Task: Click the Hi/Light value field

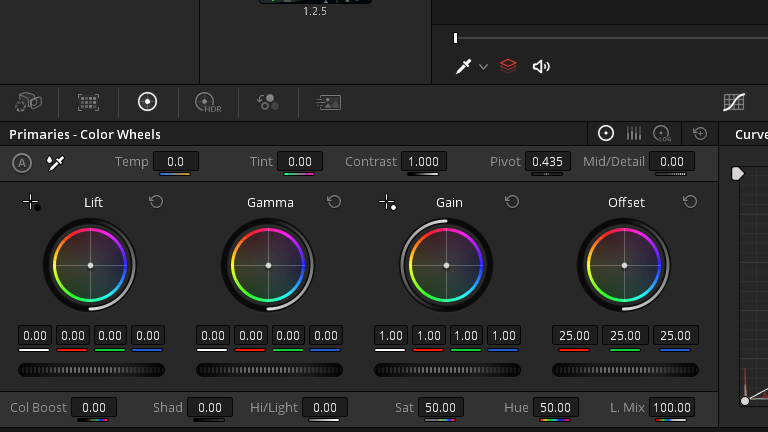Action: (325, 408)
